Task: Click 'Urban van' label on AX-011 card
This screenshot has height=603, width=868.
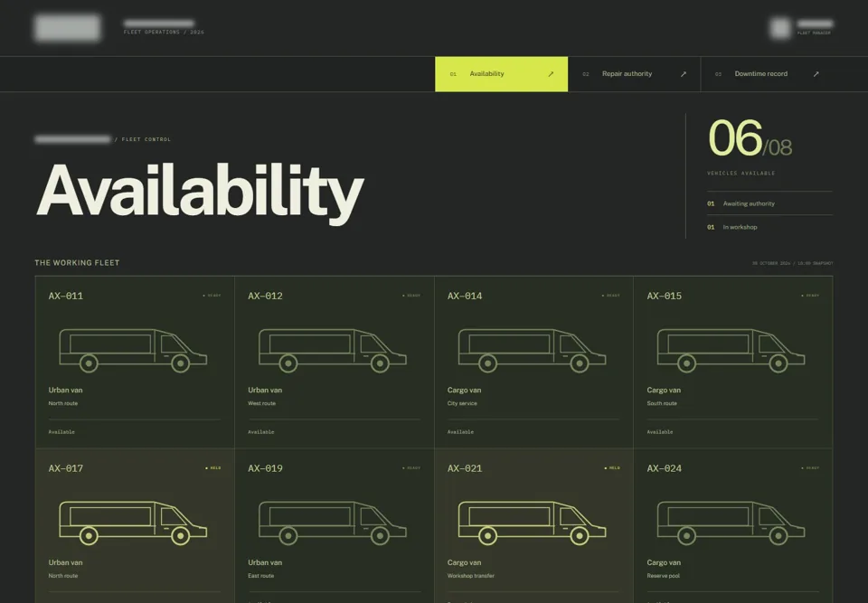Action: pos(65,390)
